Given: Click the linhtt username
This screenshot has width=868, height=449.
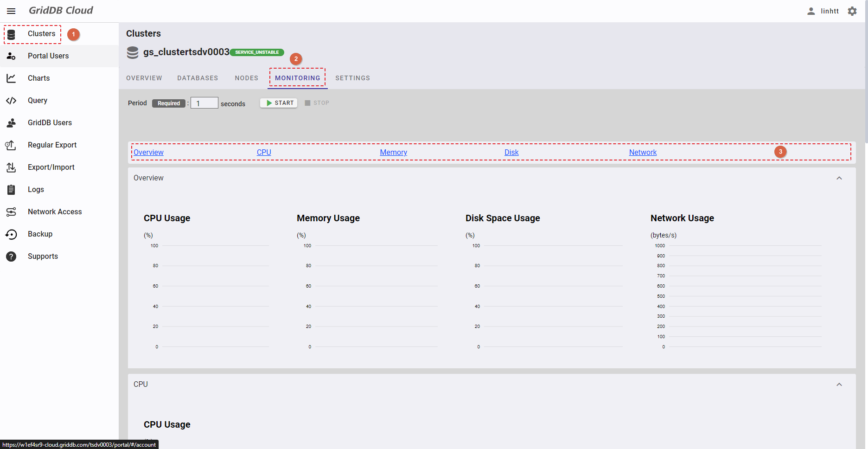Looking at the screenshot, I should tap(830, 11).
